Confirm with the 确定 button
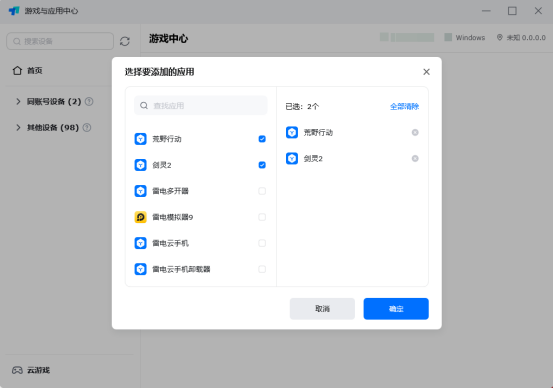Screen dimensions: 554x389 pos(396,309)
